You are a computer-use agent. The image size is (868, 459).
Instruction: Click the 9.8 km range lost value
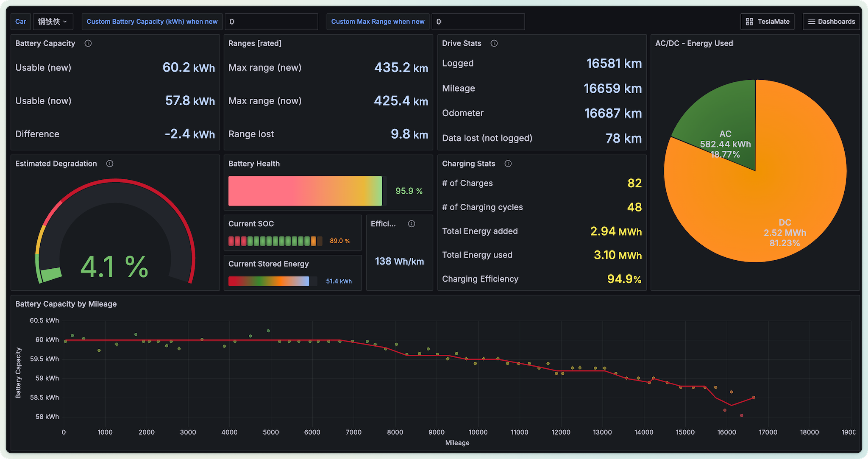click(409, 134)
